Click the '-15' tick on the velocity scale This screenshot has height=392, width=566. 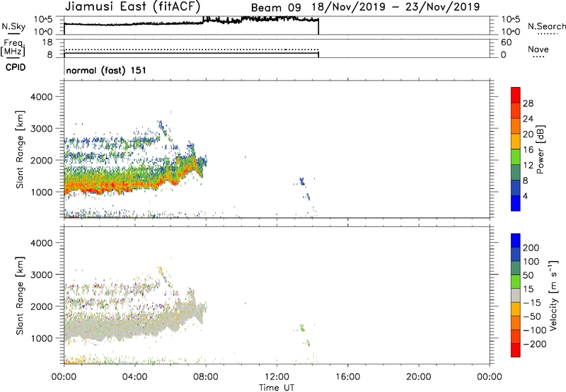[531, 303]
